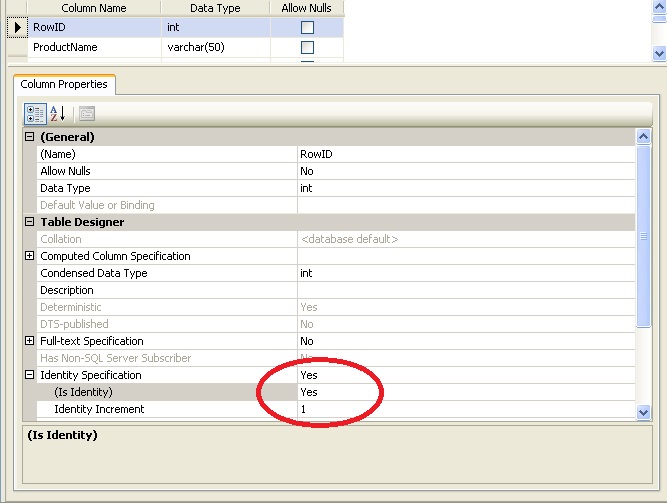Image resolution: width=667 pixels, height=503 pixels.
Task: Click the Data Type property value int
Action: click(x=466, y=188)
